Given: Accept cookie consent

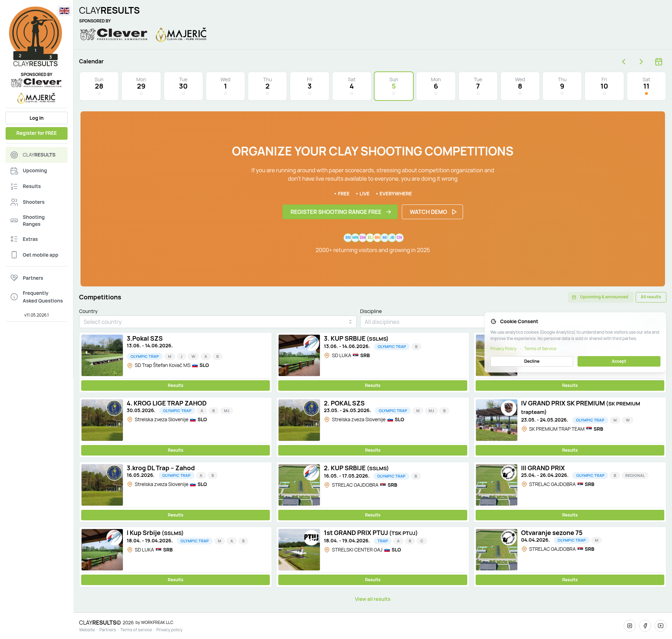Looking at the screenshot, I should pyautogui.click(x=619, y=361).
